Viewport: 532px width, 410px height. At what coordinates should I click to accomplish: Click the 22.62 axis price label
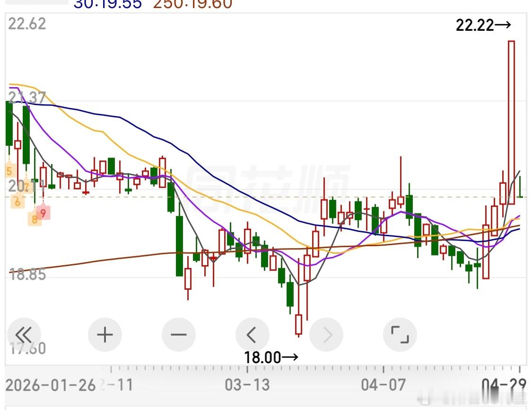pyautogui.click(x=27, y=24)
